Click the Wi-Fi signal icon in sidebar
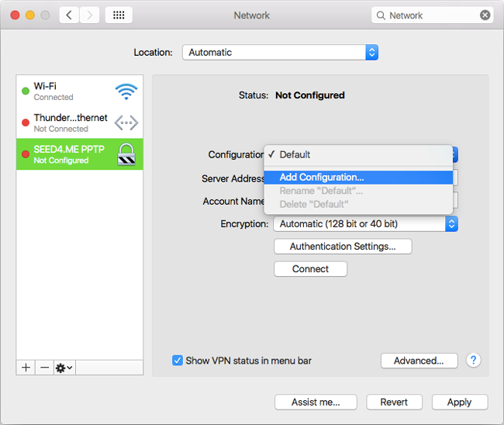 click(126, 92)
